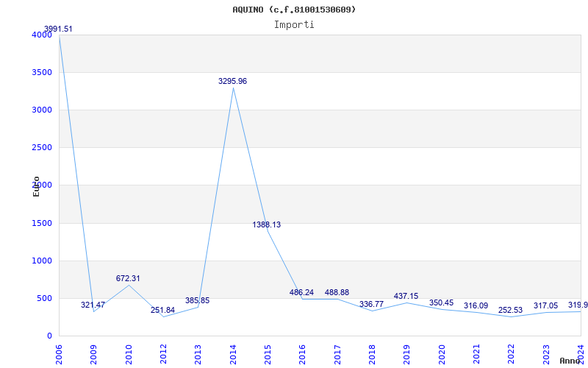Image resolution: width=588 pixels, height=368 pixels.
Task: Click the y-axis value 2500
Action: tap(42, 148)
